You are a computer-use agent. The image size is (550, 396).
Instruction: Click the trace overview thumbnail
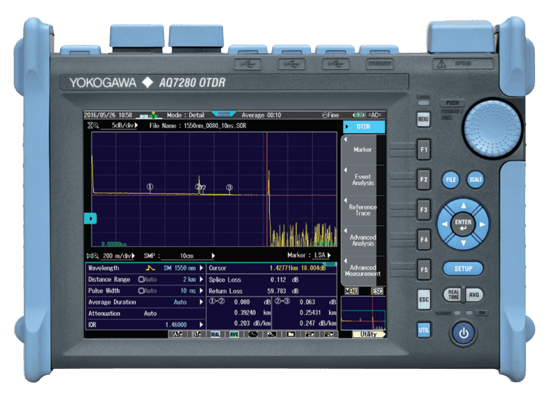pos(363,313)
